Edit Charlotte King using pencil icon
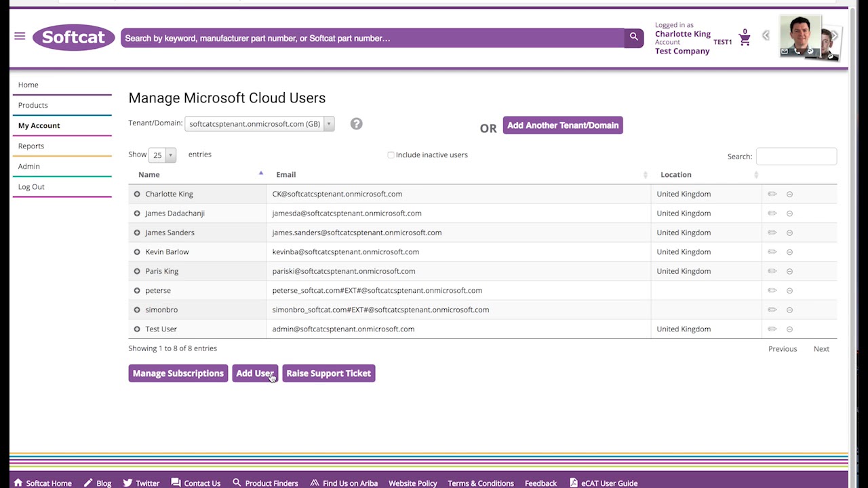The width and height of the screenshot is (868, 488). 772,194
